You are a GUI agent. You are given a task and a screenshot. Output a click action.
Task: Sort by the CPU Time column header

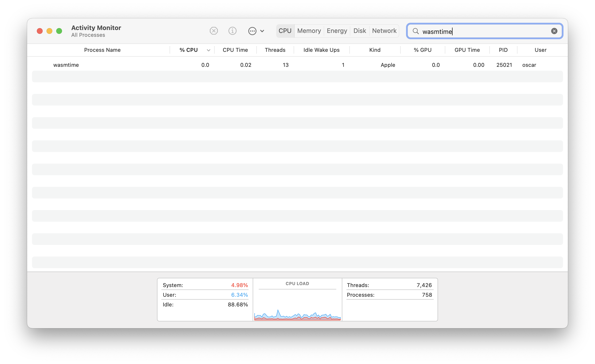click(235, 50)
